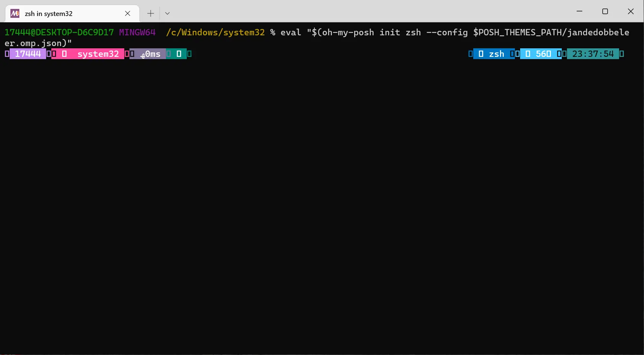Select the 'zsh in system32' tab
Screen dimensions: 644x355
coord(72,13)
